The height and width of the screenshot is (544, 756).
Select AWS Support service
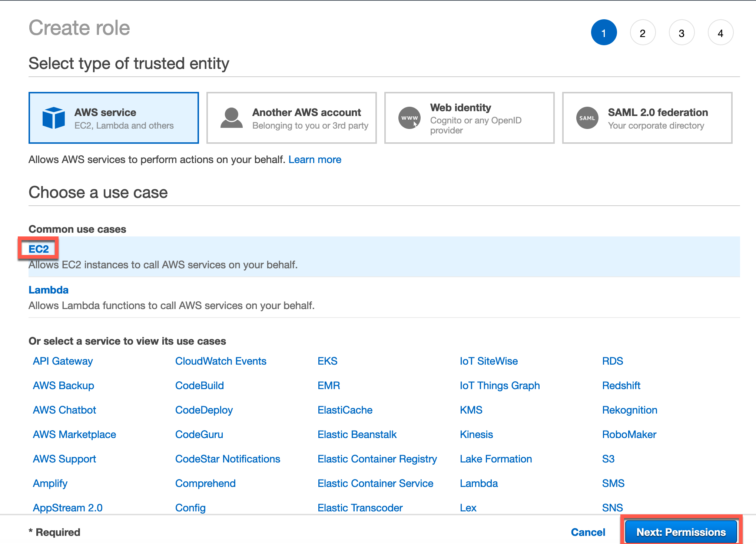pos(64,459)
